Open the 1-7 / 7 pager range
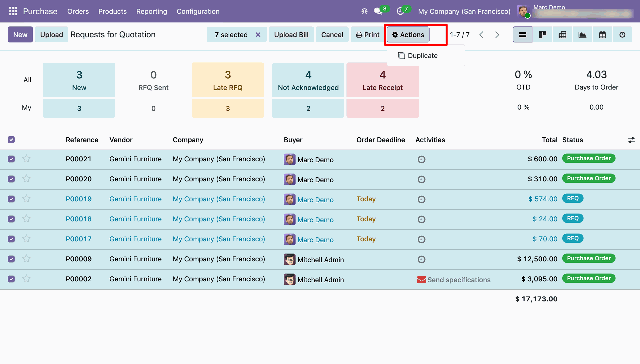640x364 pixels. point(460,35)
